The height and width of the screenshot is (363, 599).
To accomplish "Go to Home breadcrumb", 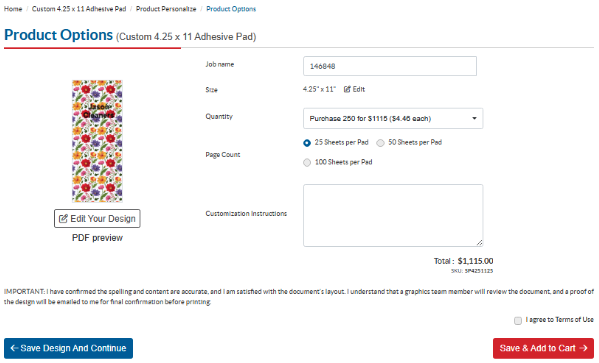I will (13, 9).
